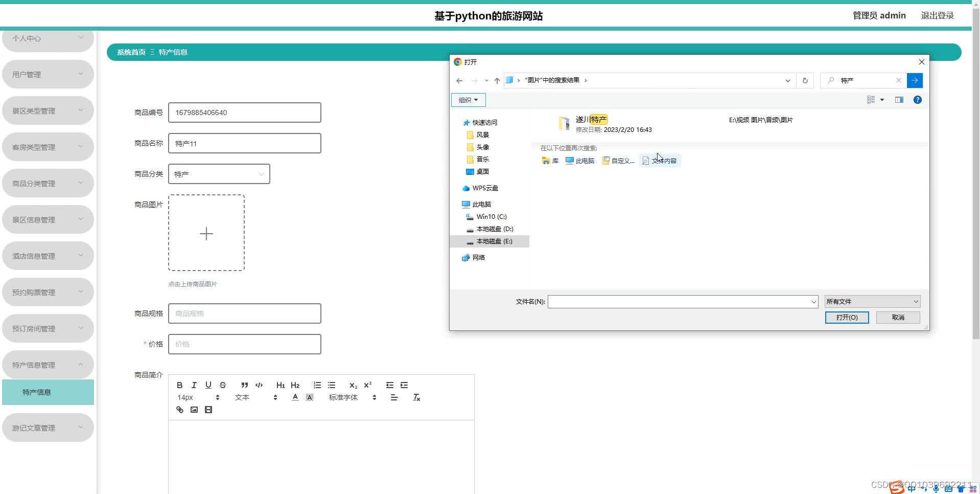Click the 退出登录 logout link
This screenshot has width=980, height=494.
click(x=937, y=15)
